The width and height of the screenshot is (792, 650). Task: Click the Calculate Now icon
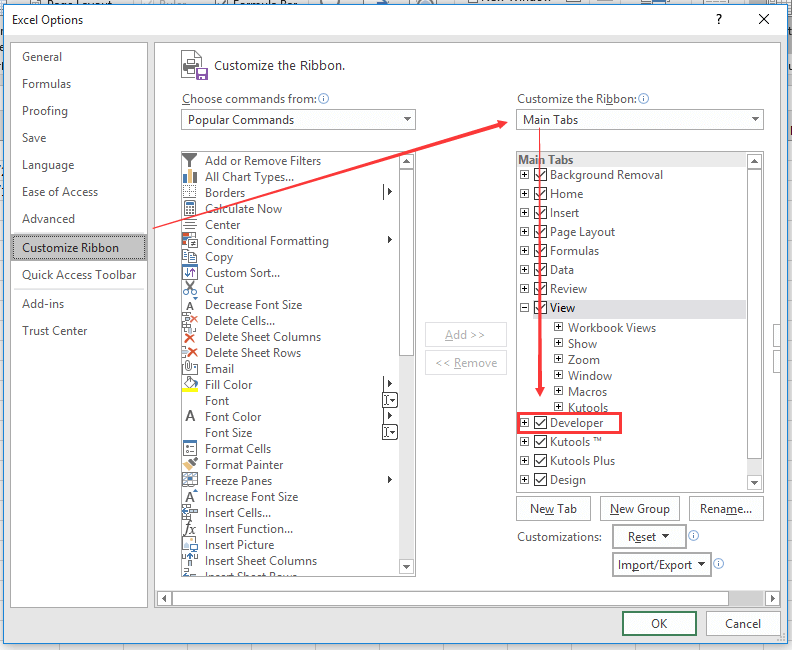pos(190,209)
